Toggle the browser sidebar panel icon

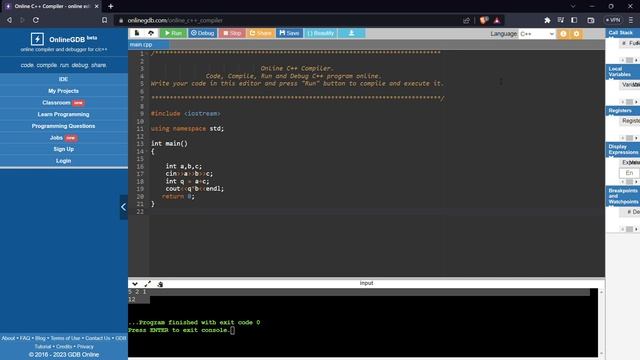[x=574, y=20]
